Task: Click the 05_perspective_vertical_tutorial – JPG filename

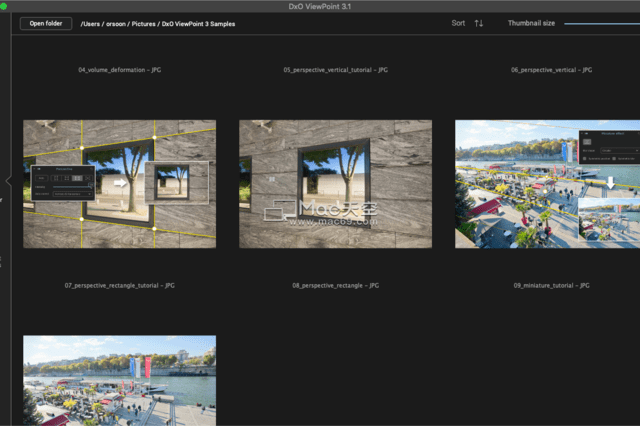Action: pyautogui.click(x=336, y=70)
